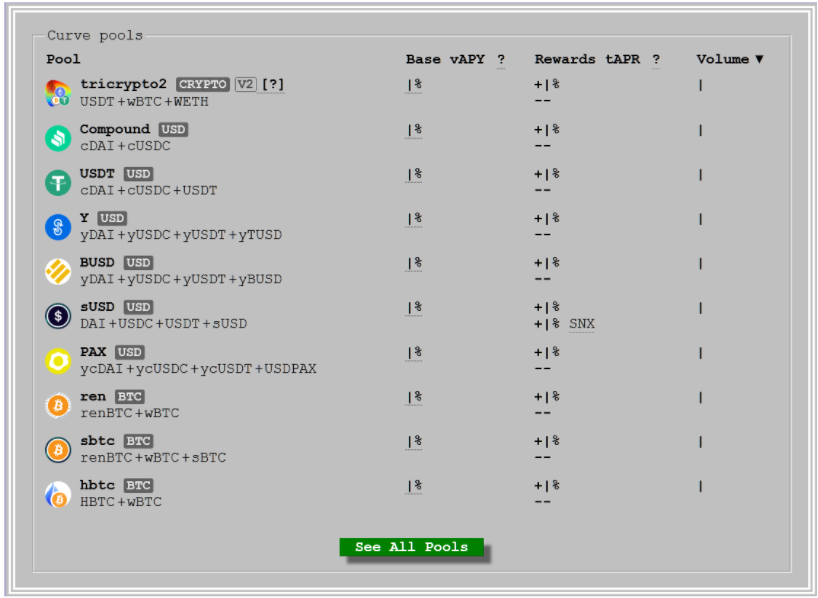The width and height of the screenshot is (818, 598).
Task: Click the Rewards tAPR value for ren
Action: tap(547, 397)
